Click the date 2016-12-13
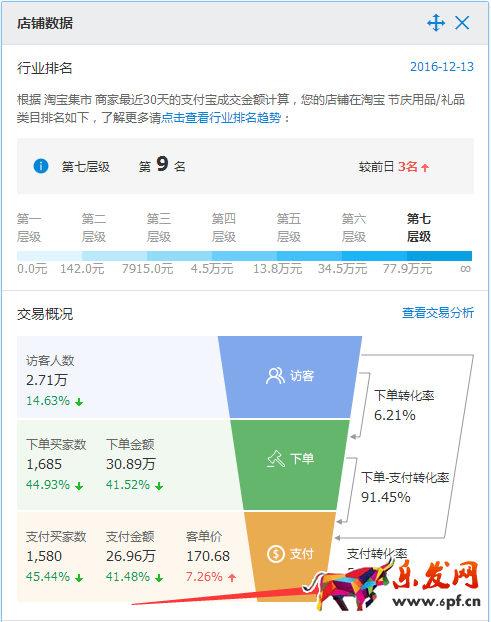Viewport: 491px width, 622px height. click(x=442, y=67)
